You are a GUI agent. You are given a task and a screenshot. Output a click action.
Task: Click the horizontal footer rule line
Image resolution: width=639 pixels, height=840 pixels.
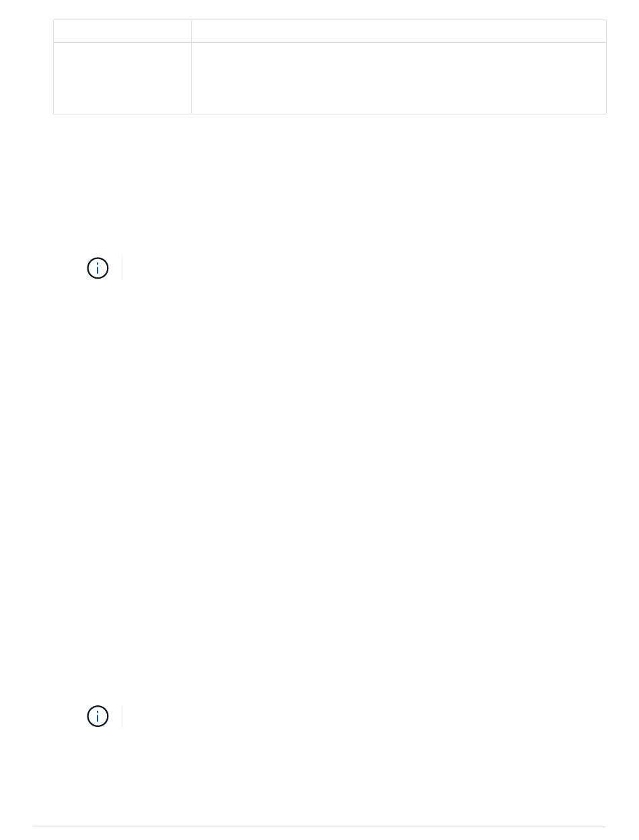point(319,827)
